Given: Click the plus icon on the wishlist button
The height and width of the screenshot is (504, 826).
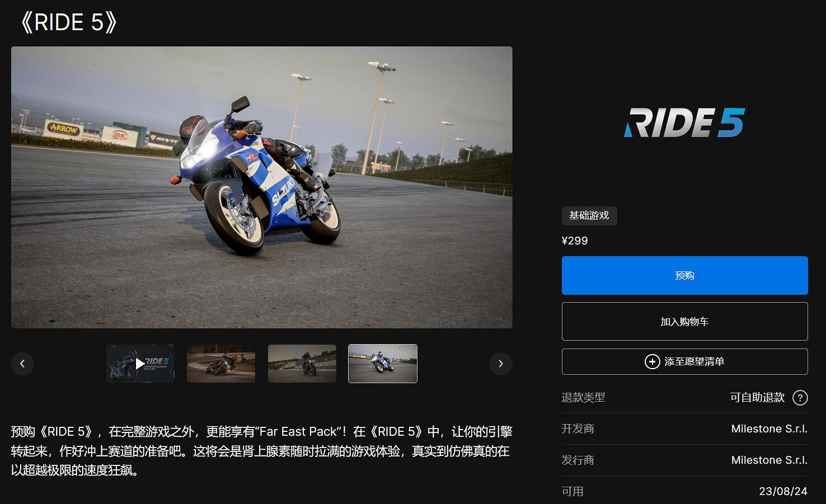Looking at the screenshot, I should click(653, 361).
